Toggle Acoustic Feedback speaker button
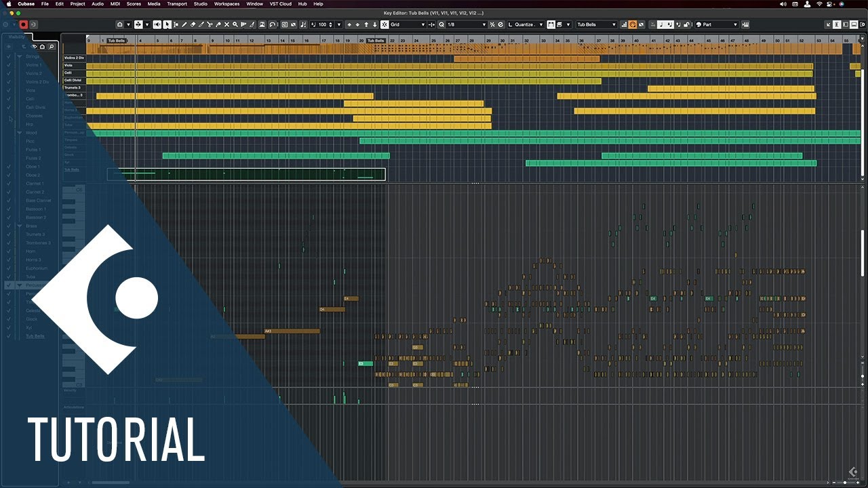 [157, 24]
